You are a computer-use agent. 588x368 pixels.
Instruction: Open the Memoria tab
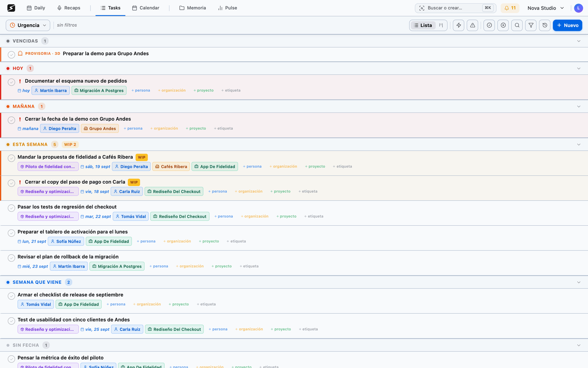[192, 8]
